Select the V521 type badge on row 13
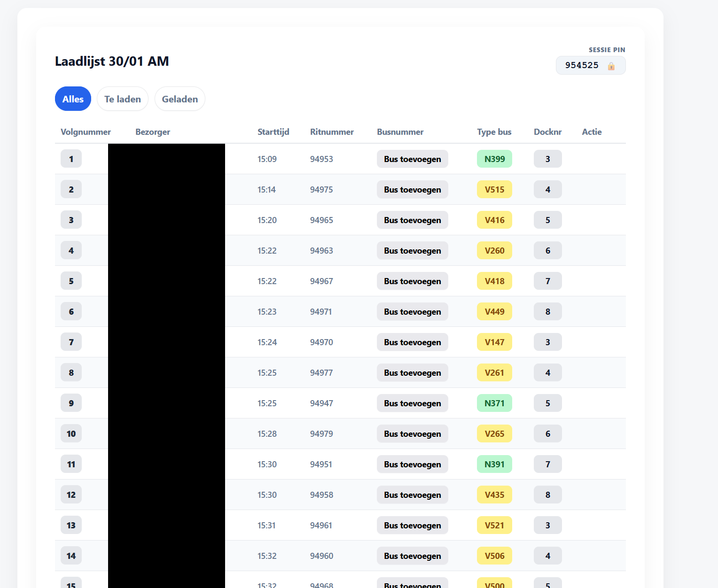Screen dimensions: 718x588 point(494,525)
